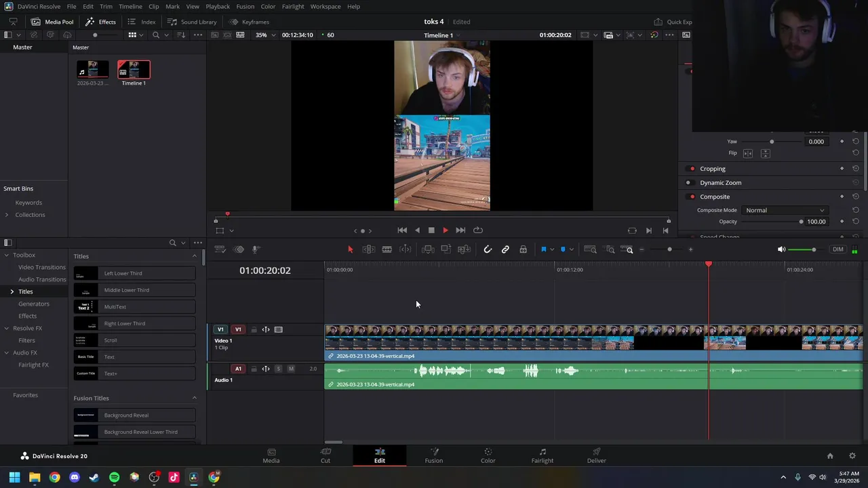Open the Playback menu

tap(218, 6)
